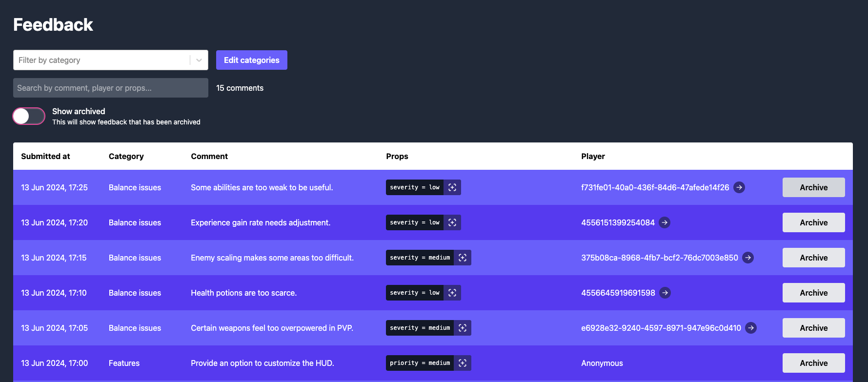Open player f731fe01 via the arrow icon

739,187
